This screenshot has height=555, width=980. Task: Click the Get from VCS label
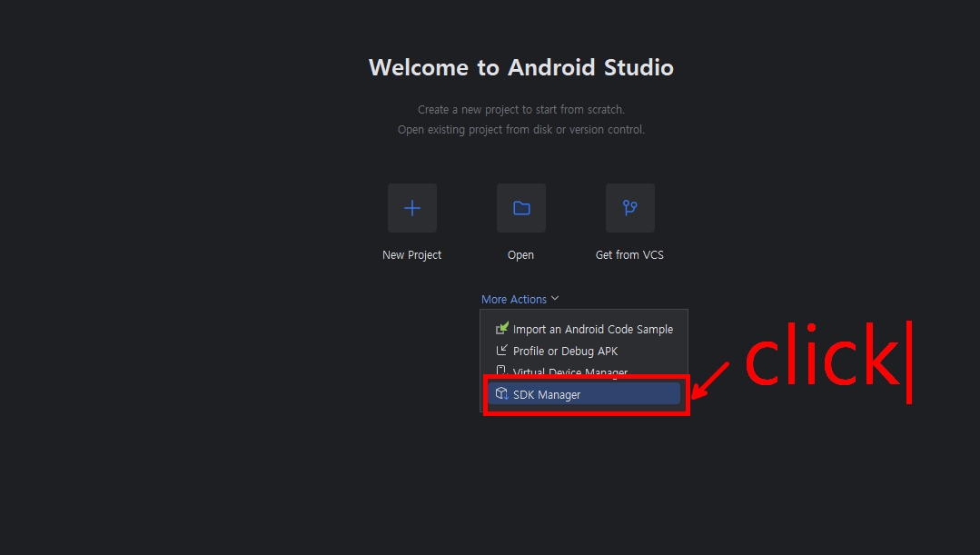coord(629,255)
